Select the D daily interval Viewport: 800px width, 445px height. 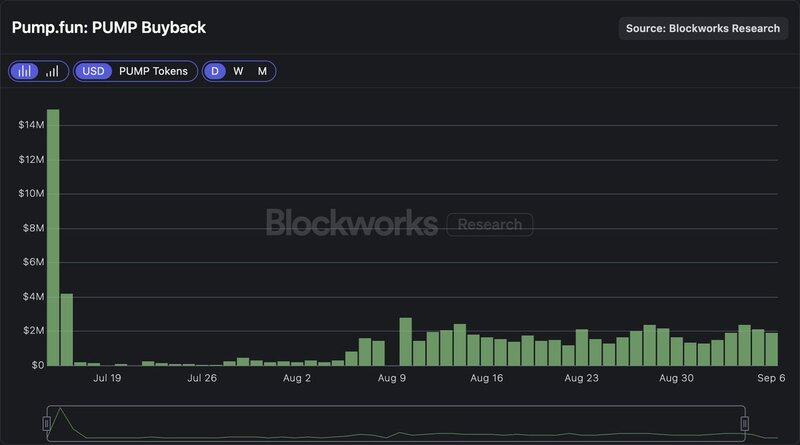[x=215, y=71]
